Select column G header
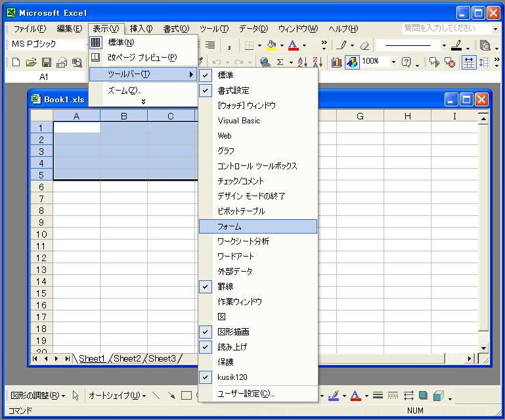505x420 pixels. (360, 116)
